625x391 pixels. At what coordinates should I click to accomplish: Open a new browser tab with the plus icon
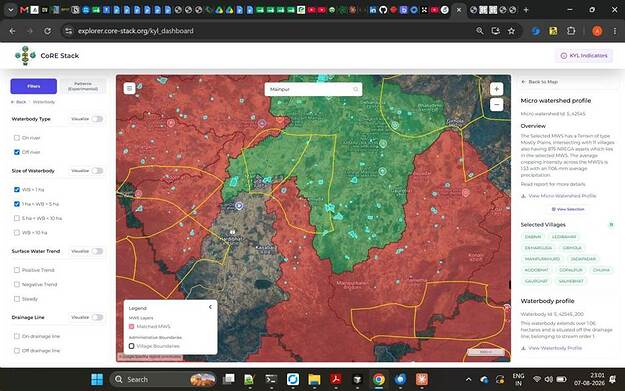pos(526,10)
